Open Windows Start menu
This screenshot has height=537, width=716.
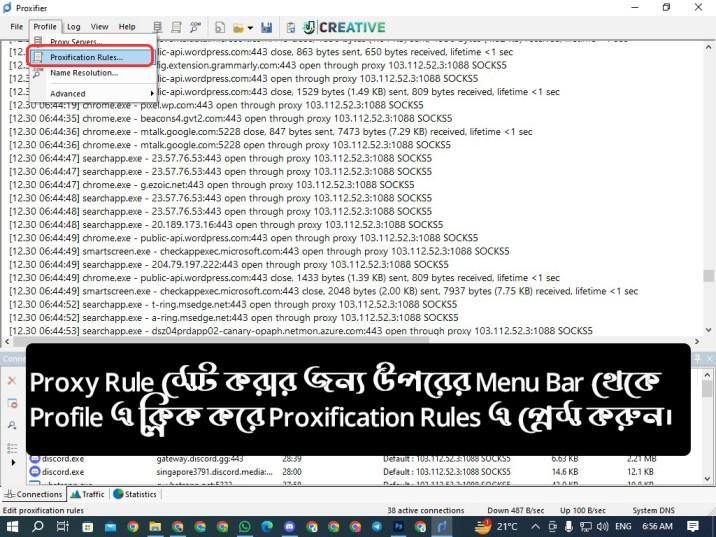tap(12, 526)
